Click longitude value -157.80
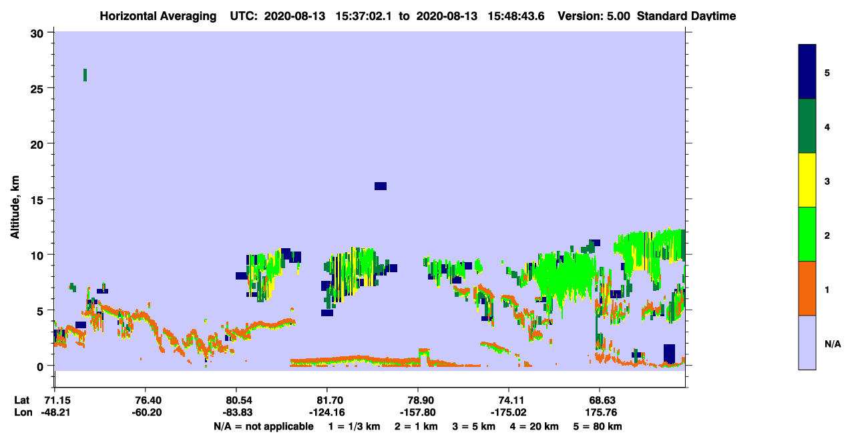The height and width of the screenshot is (445, 868). (418, 412)
